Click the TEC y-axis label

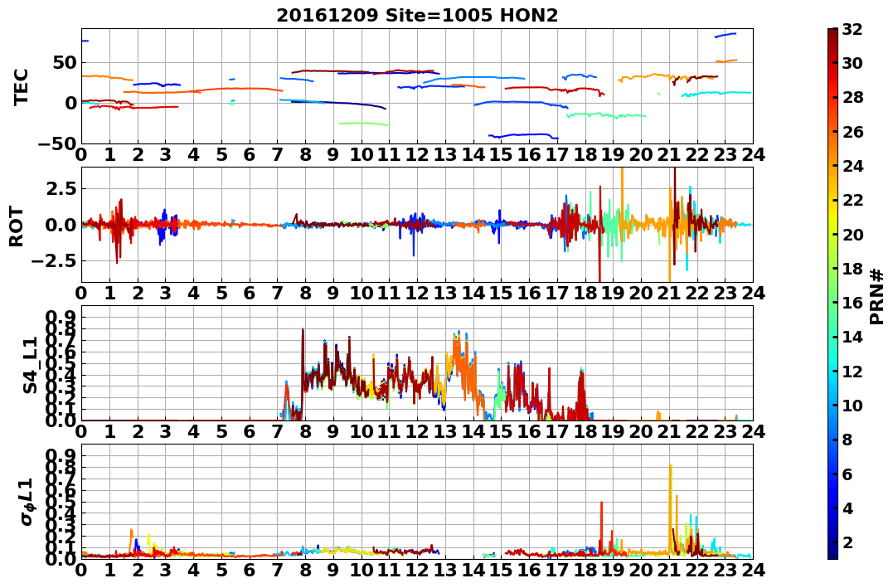pos(22,86)
